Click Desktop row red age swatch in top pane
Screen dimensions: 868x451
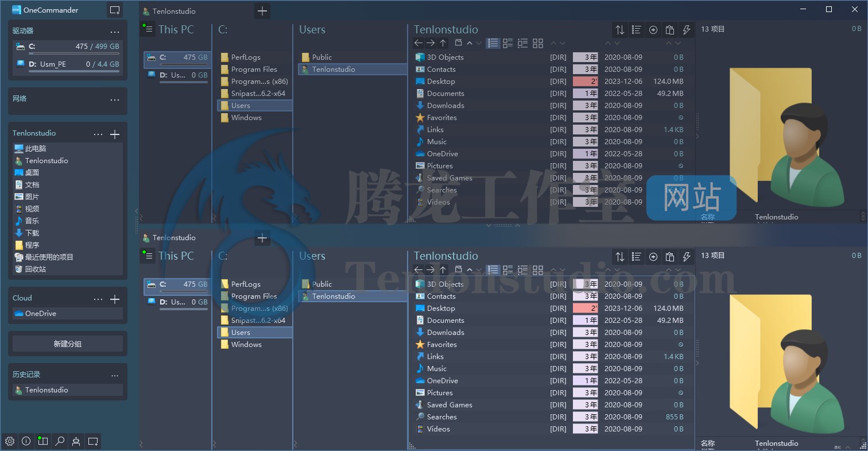(x=586, y=82)
